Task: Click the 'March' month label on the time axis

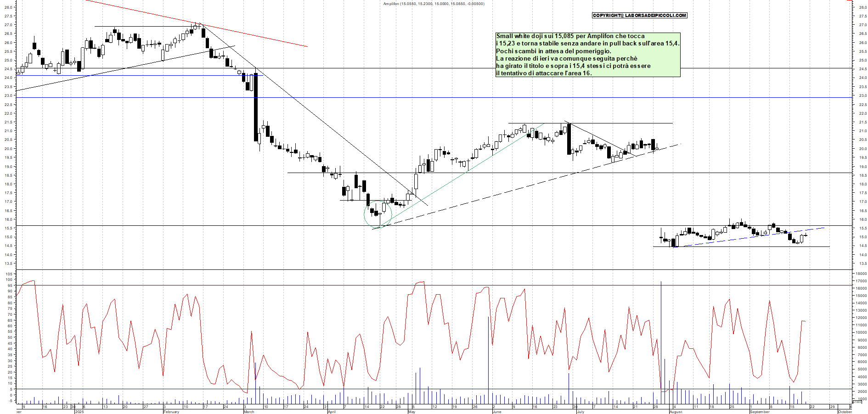Action: (x=249, y=412)
